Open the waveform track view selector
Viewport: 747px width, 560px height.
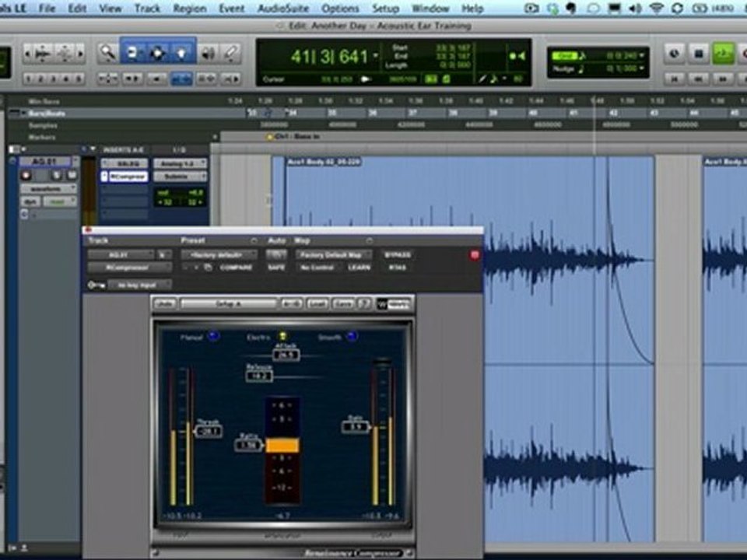pyautogui.click(x=48, y=189)
